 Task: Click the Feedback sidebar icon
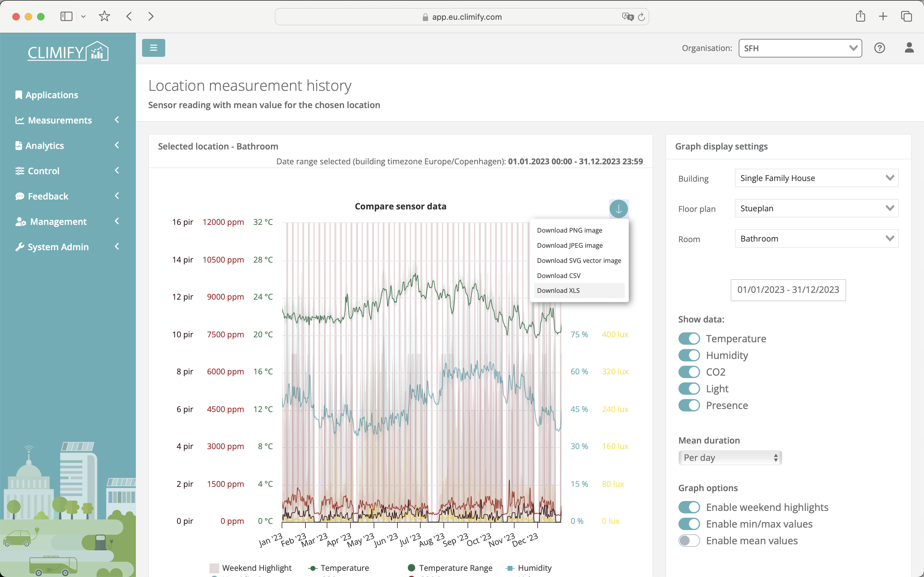17,196
